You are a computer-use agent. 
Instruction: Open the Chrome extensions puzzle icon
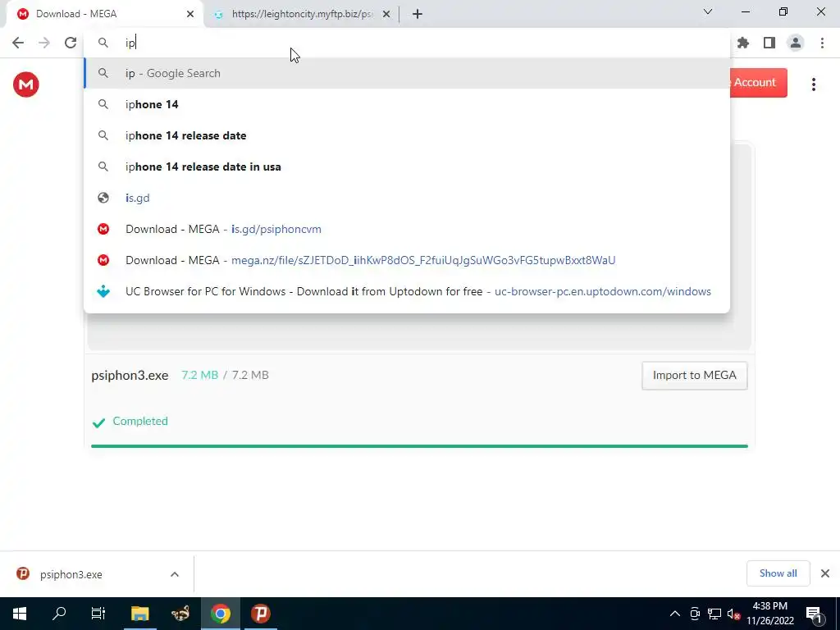pos(743,43)
